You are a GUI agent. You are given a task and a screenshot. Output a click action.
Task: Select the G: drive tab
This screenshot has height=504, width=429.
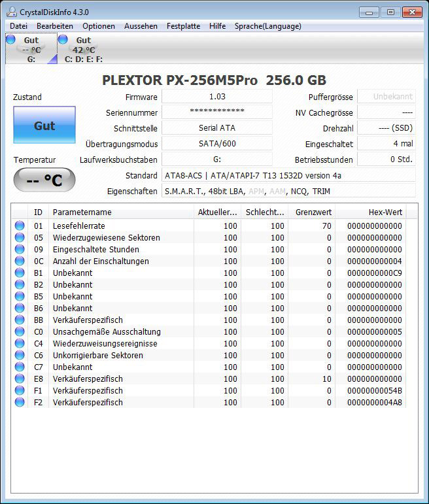click(31, 49)
